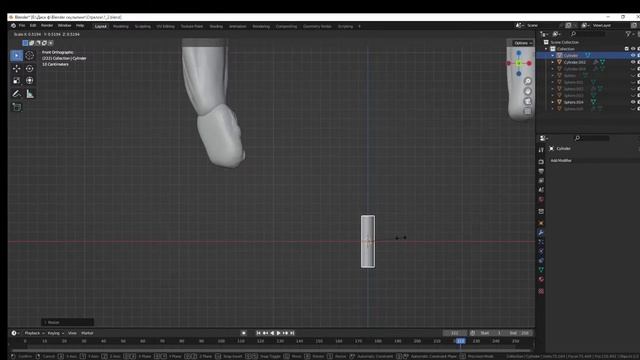Jump to the last frame in timeline
640x360 pixels.
[292, 333]
